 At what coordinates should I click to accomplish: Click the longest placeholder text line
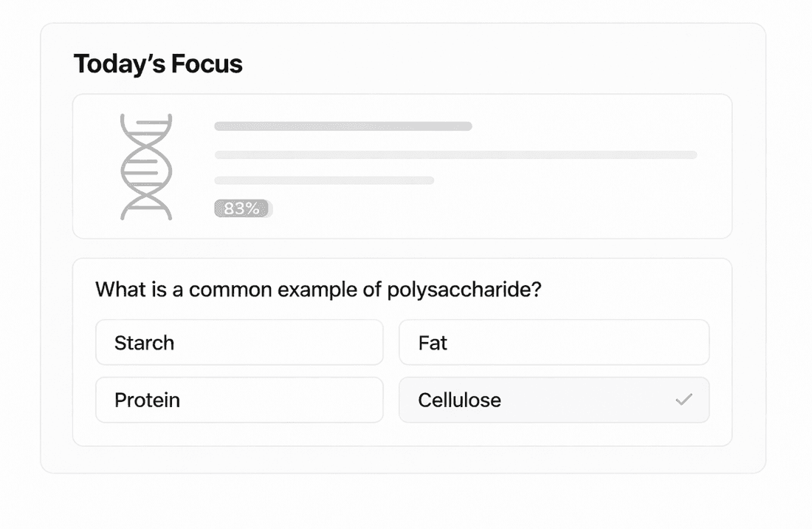point(455,155)
